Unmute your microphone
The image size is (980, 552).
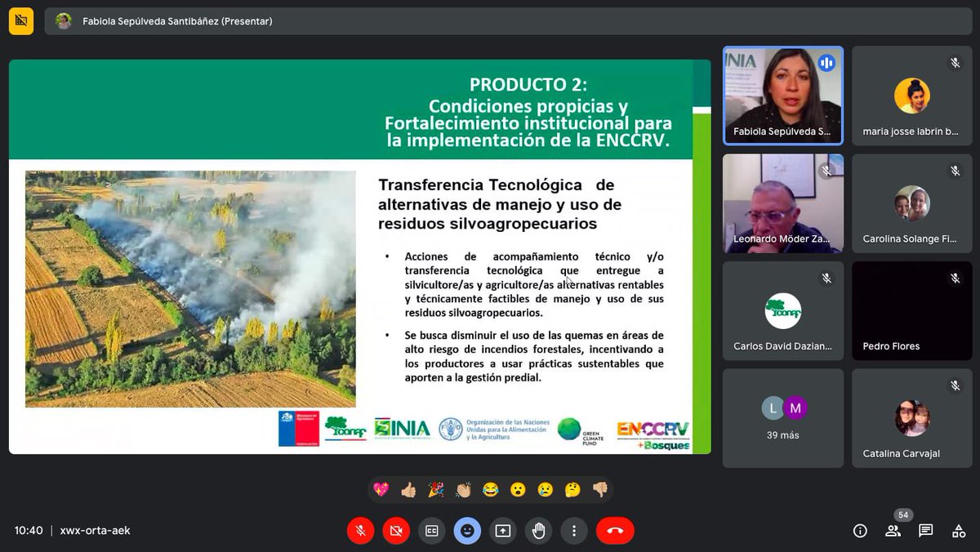pos(360,531)
